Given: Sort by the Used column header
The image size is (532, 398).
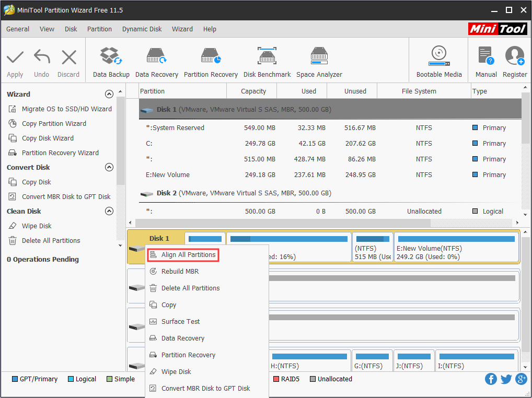Looking at the screenshot, I should [302, 91].
